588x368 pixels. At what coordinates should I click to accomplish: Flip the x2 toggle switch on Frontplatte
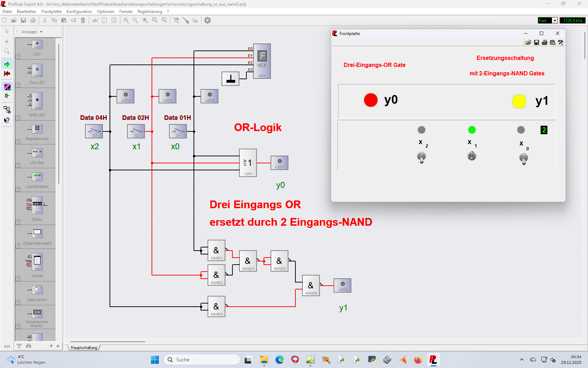[421, 157]
